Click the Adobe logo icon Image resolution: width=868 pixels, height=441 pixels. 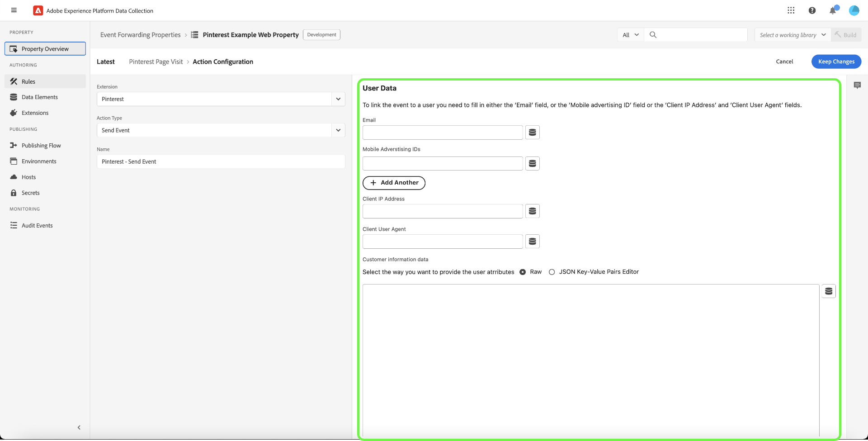(x=38, y=10)
